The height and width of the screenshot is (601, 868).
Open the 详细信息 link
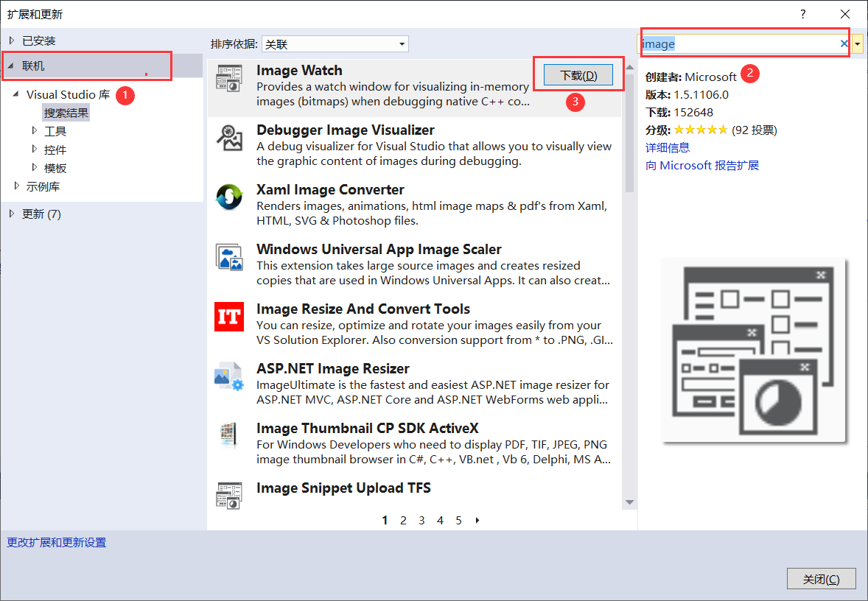tap(668, 147)
